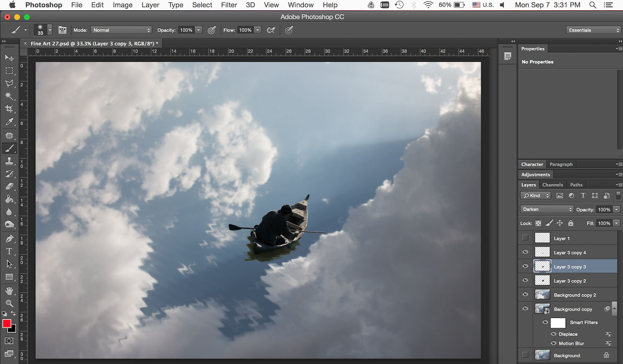Open the layer Fill dropdown arrow
Screen dimensions: 623x364
click(x=617, y=223)
